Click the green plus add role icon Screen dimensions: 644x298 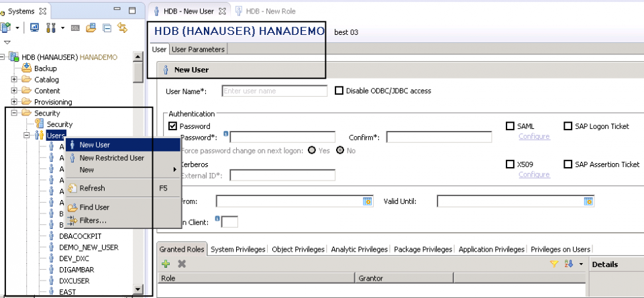pyautogui.click(x=166, y=264)
